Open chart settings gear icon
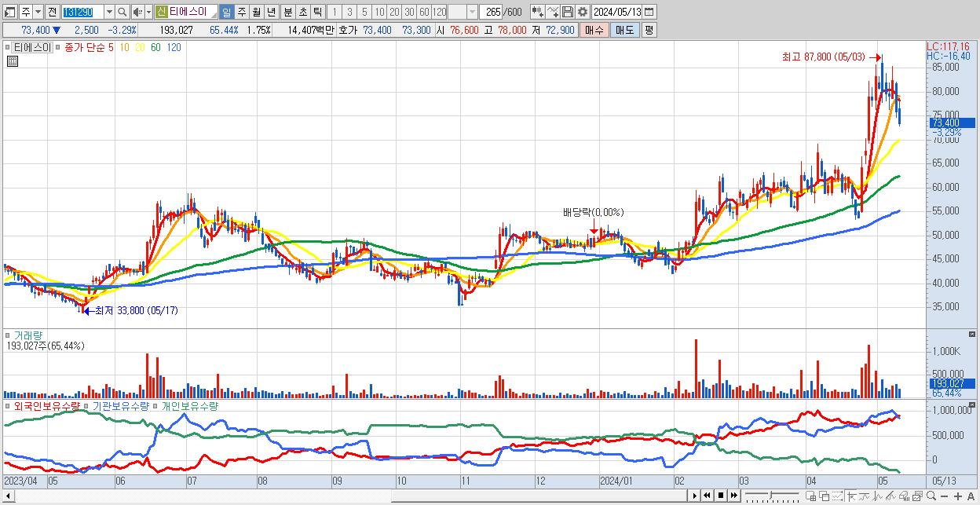The image size is (980, 505). [583, 12]
